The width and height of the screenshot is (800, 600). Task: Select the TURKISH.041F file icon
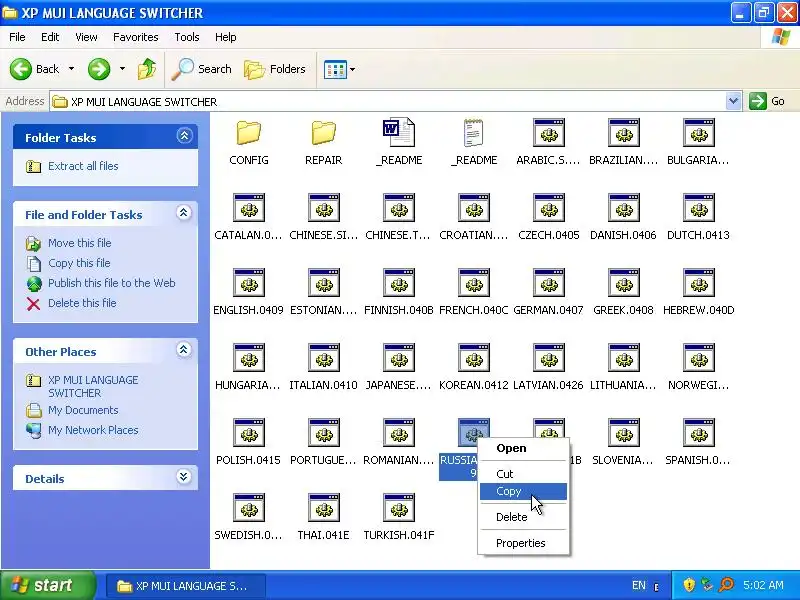[398, 508]
